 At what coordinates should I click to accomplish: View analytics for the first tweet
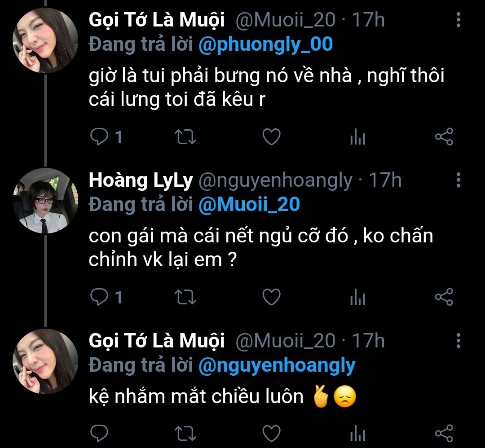point(357,137)
